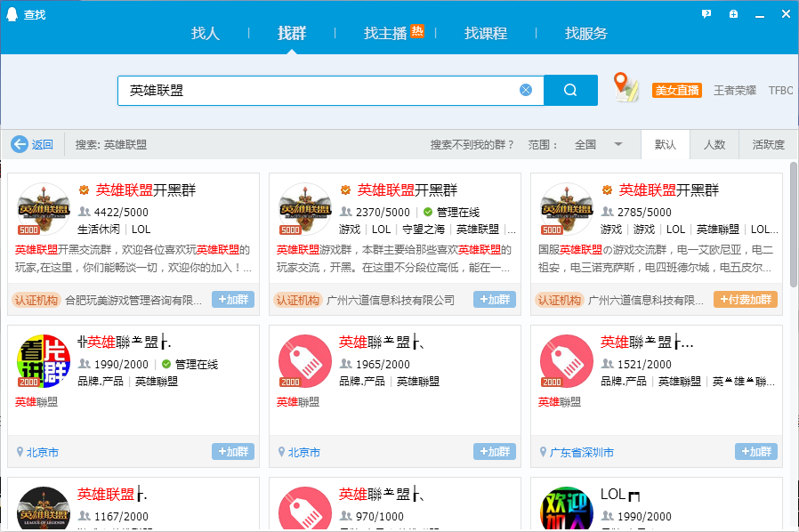Viewport: 799px width, 532px height.
Task: Run search with magnifier button
Action: pyautogui.click(x=570, y=90)
